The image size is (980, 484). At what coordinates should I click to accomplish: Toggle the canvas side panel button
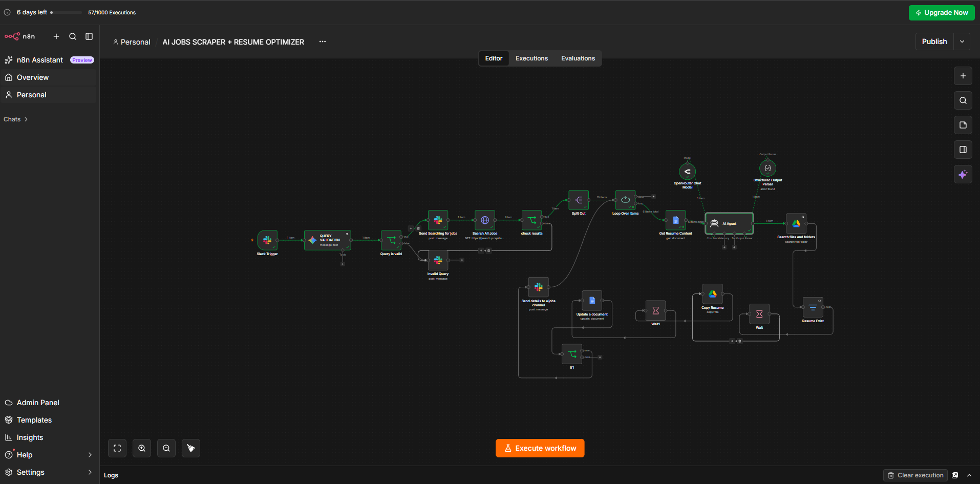click(x=963, y=150)
